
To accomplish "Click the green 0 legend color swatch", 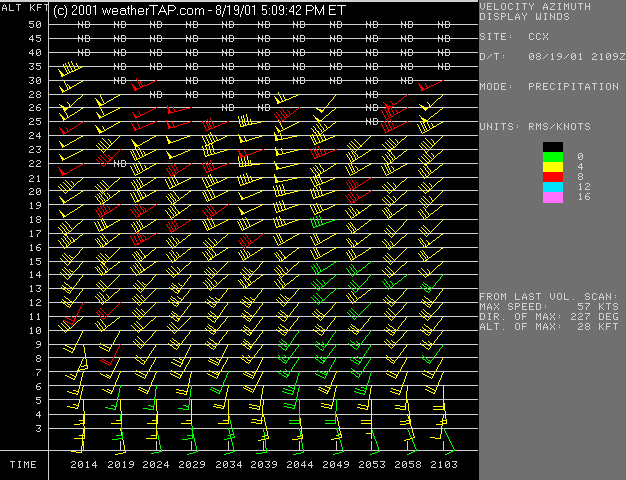I will pos(553,156).
